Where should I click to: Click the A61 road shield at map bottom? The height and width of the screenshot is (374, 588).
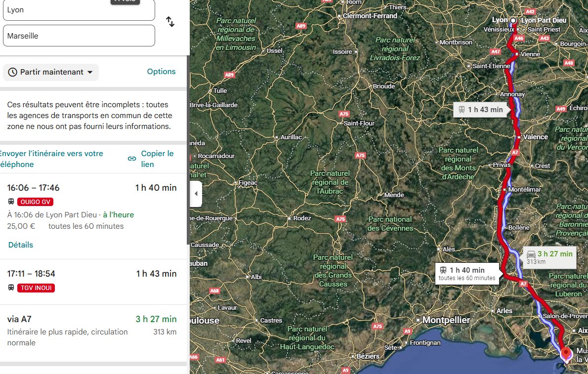click(220, 360)
